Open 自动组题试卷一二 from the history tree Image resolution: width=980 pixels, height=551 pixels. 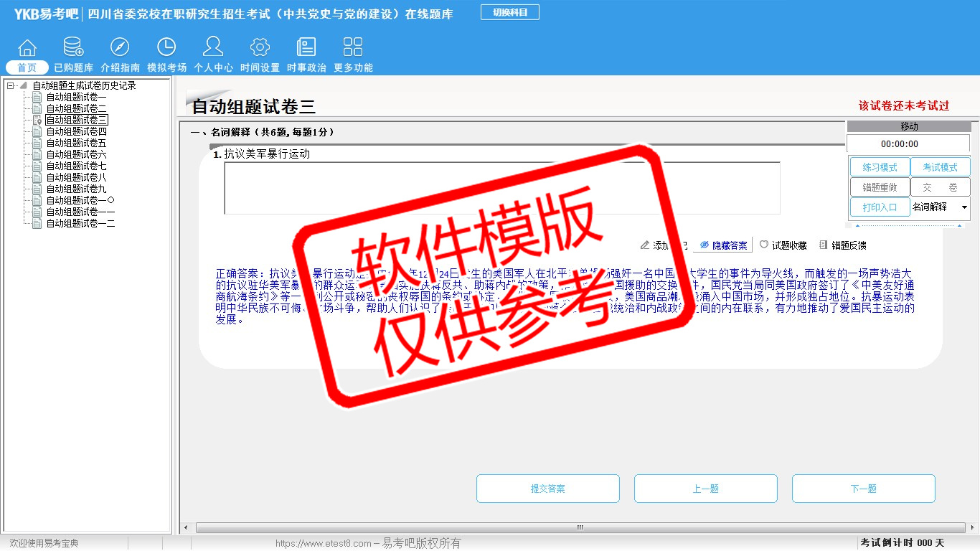tap(80, 223)
